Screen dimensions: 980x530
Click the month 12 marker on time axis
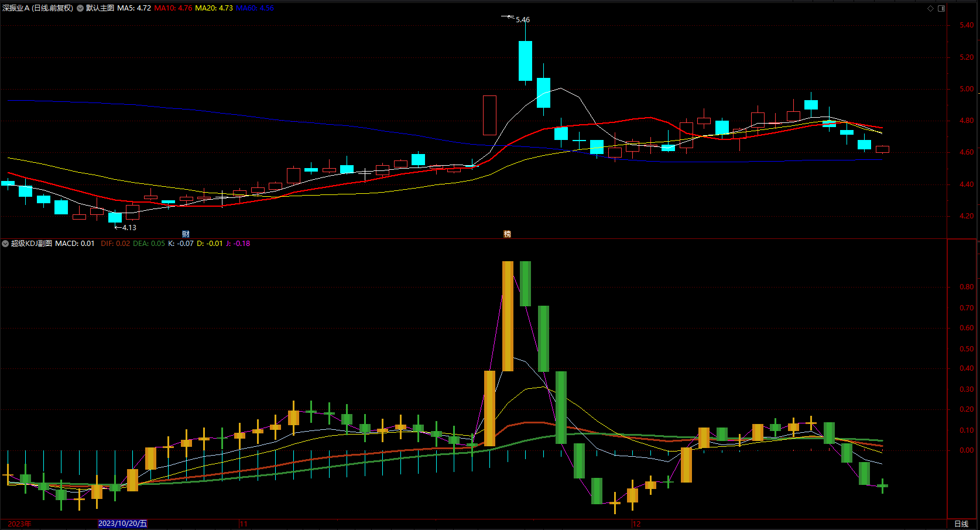point(637,524)
